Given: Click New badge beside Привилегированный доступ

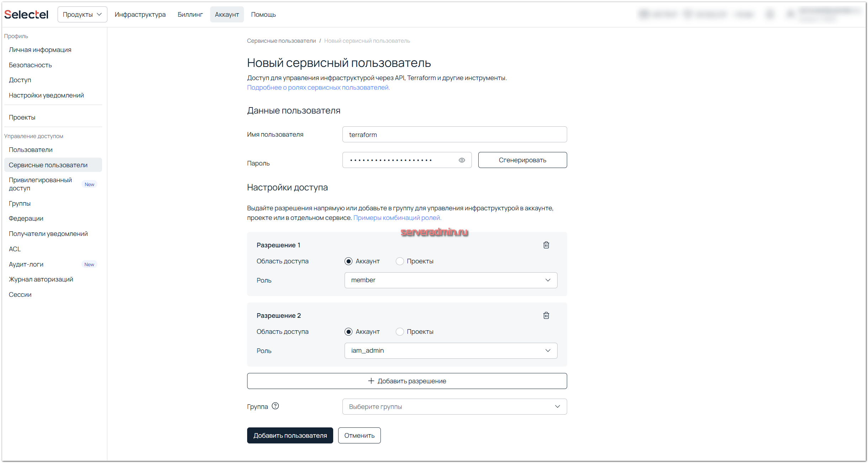Looking at the screenshot, I should (x=89, y=184).
